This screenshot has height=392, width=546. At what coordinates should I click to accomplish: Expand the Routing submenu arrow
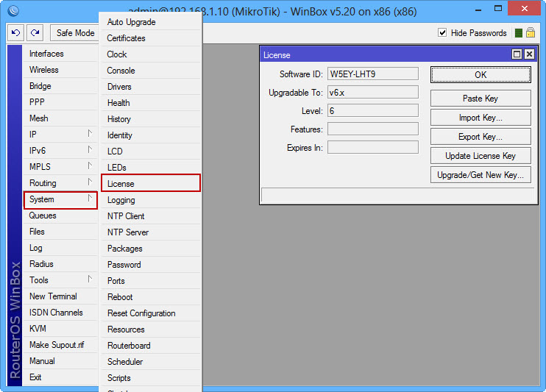coord(90,182)
